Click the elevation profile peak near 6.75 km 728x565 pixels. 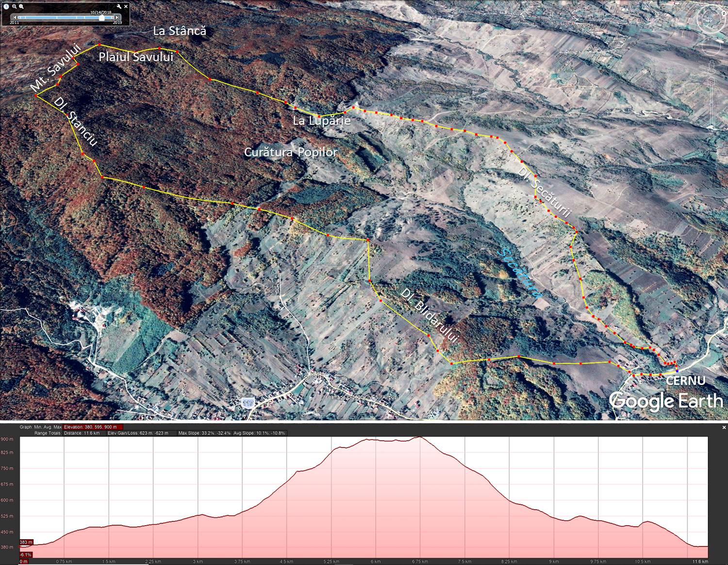(x=420, y=438)
